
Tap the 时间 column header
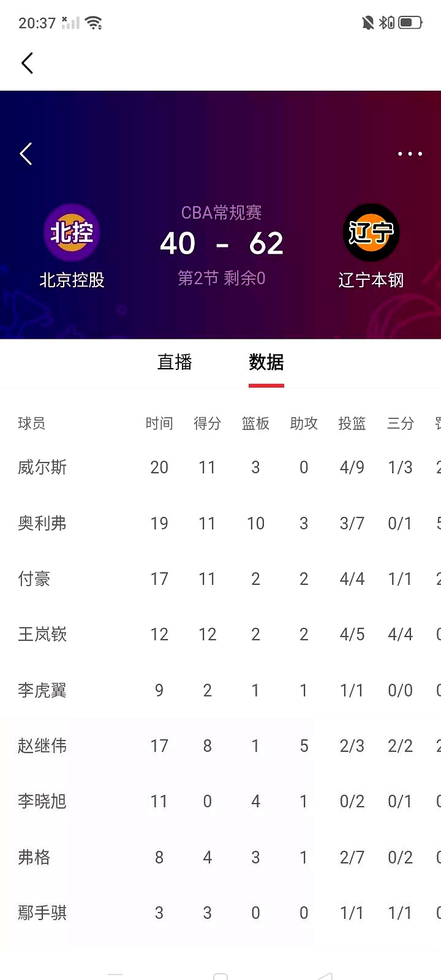pyautogui.click(x=159, y=423)
